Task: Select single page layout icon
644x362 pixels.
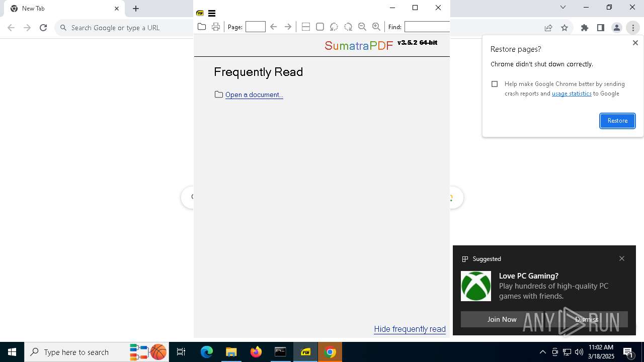Action: pos(320,27)
